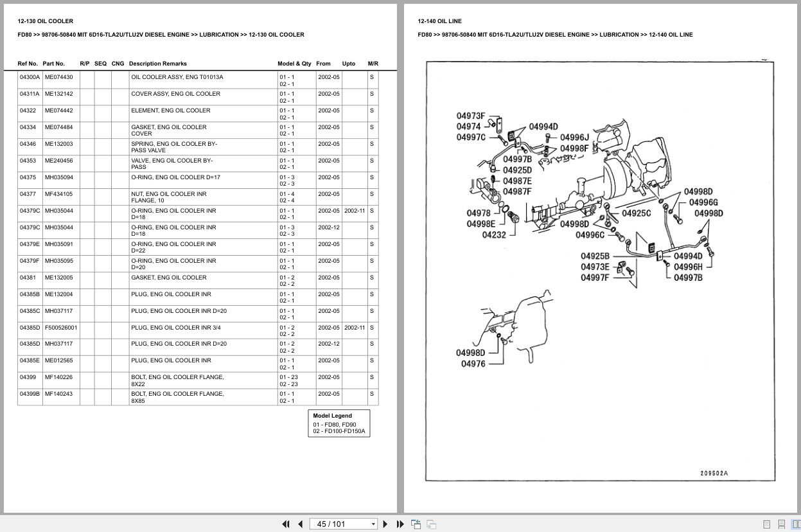The width and height of the screenshot is (801, 532).
Task: Click diagram label 04925B
Action: [595, 256]
